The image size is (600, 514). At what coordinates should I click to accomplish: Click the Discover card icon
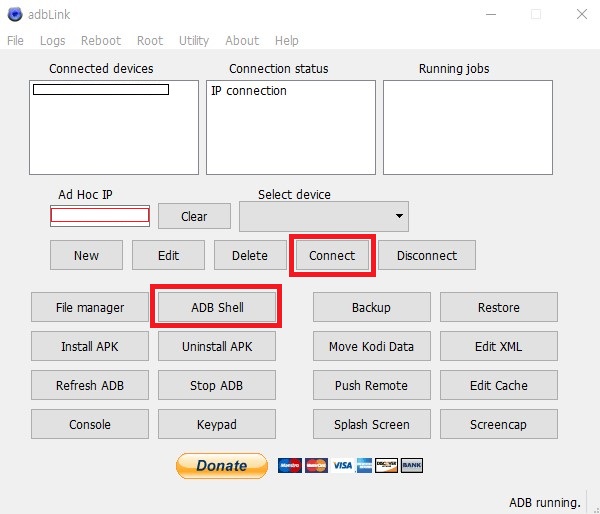(x=386, y=465)
